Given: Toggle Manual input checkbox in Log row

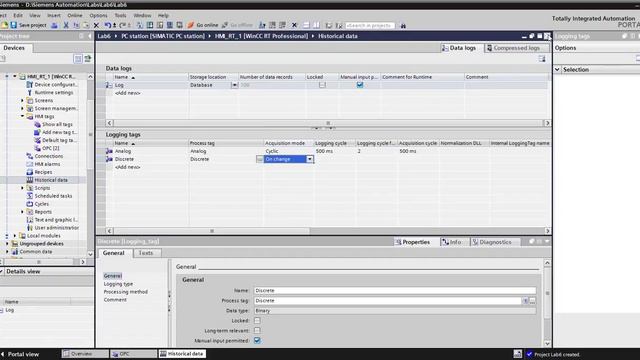Looking at the screenshot, I should (360, 85).
